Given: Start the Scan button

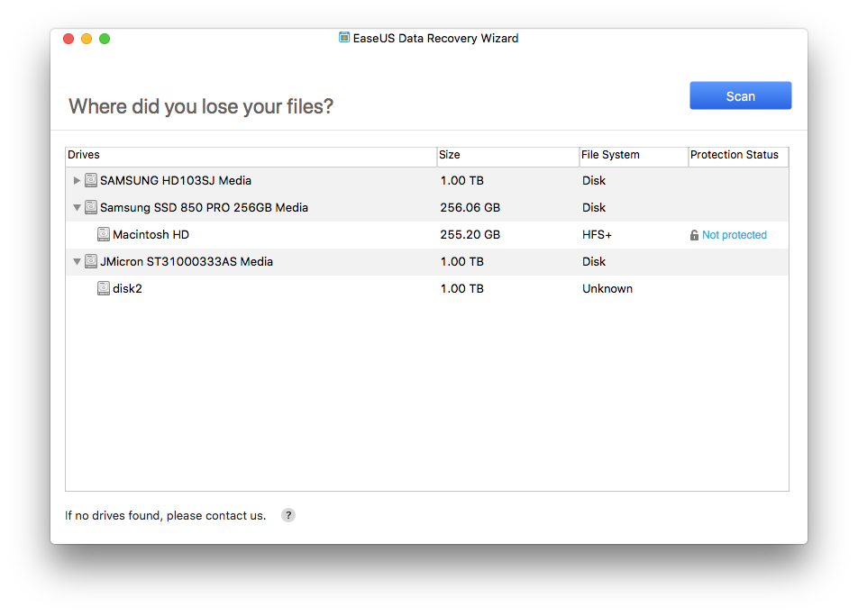Looking at the screenshot, I should 740,95.
